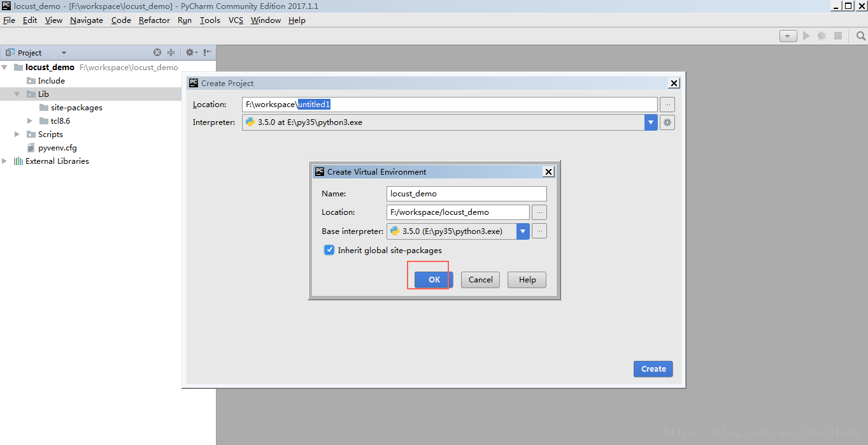Click interpreter gear button in Create Project
This screenshot has height=445, width=868.
point(667,122)
